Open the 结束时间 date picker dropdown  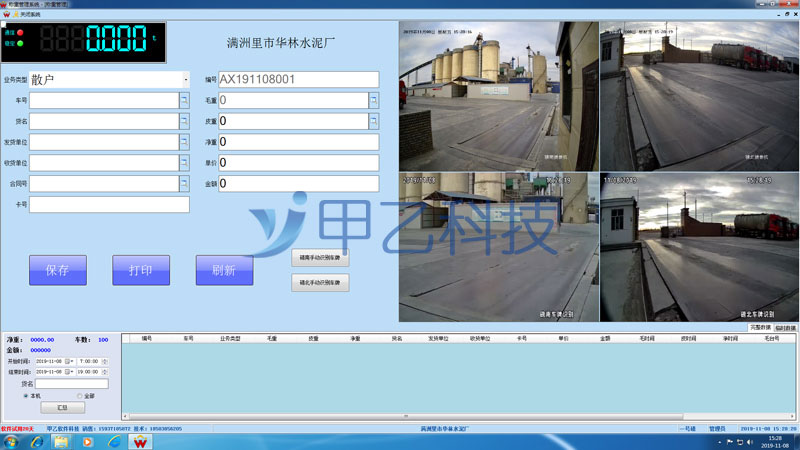70,372
